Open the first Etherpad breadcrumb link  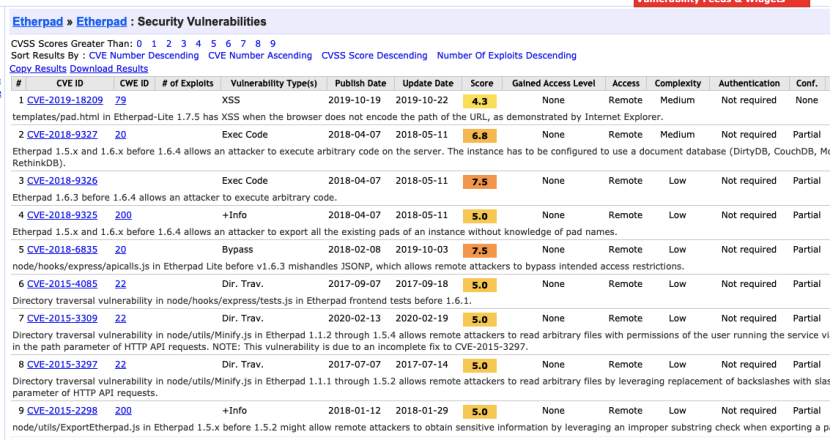coord(38,22)
